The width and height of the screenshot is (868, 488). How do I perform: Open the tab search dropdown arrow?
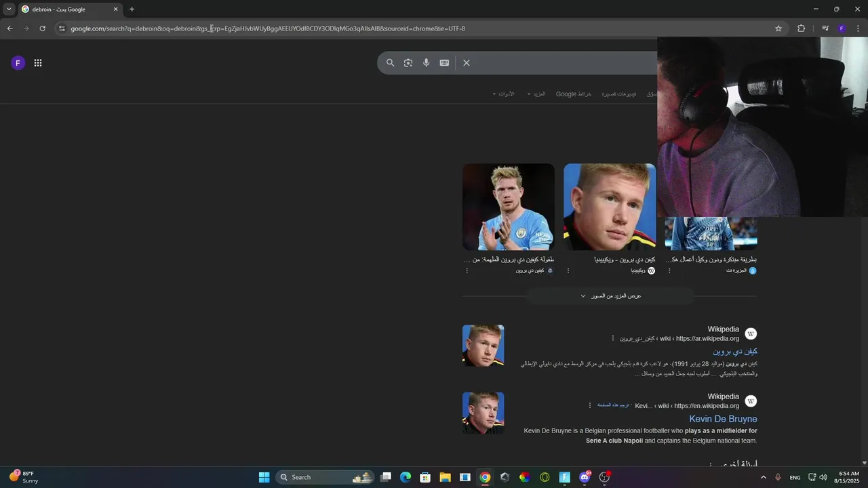[9, 9]
